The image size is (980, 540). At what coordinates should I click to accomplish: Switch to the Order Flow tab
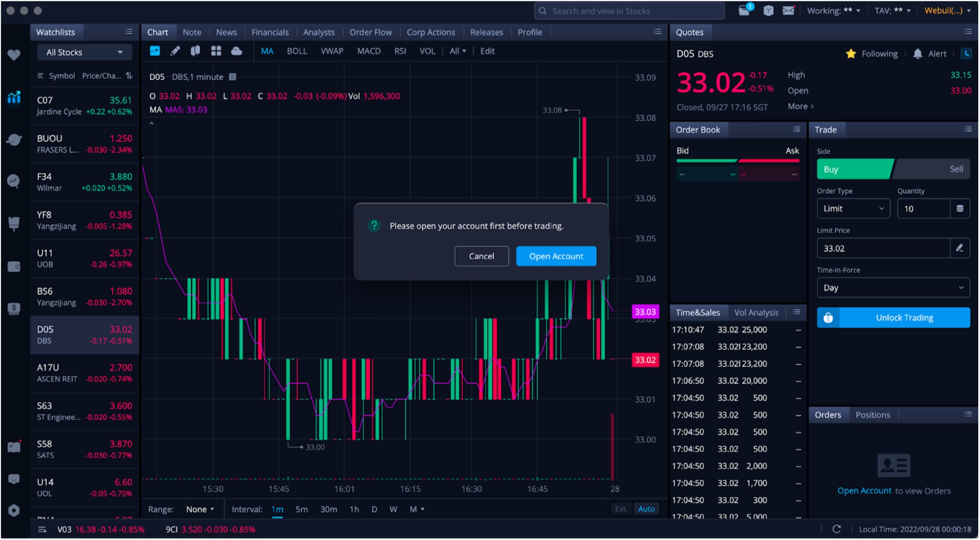370,32
